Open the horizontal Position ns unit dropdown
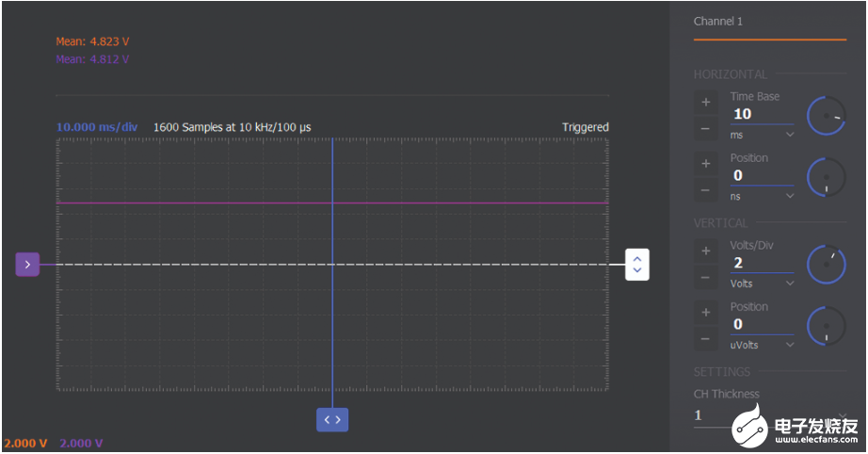Viewport: 868px width, 454px height. [763, 197]
